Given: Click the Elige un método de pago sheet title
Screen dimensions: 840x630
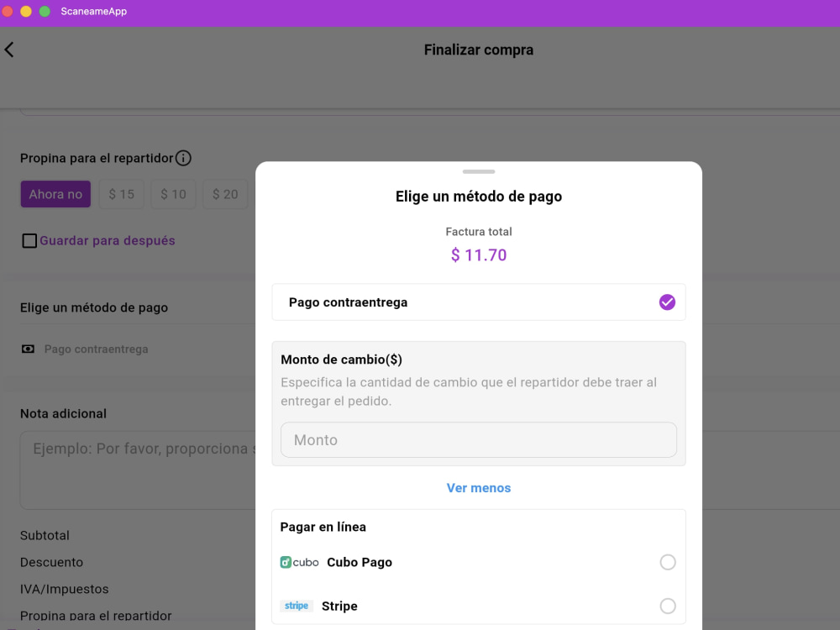Looking at the screenshot, I should (479, 197).
